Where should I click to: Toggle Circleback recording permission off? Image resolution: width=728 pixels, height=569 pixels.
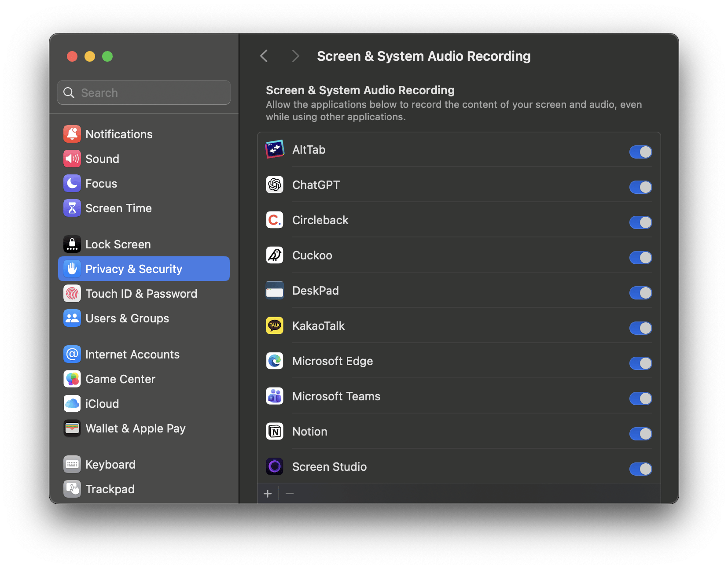(640, 222)
